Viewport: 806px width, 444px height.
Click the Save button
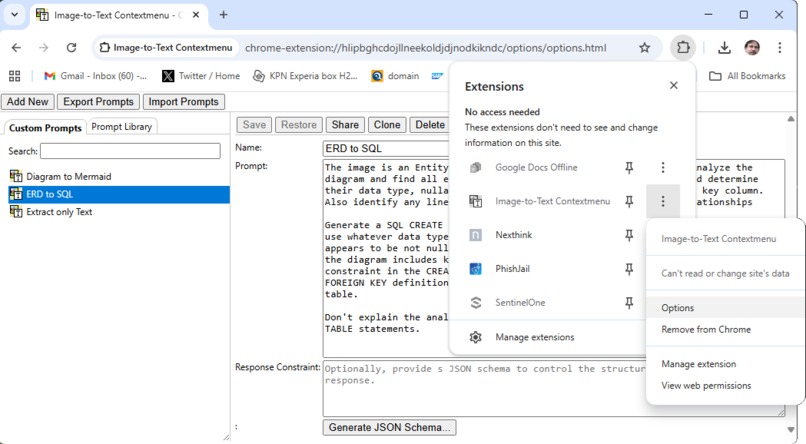(x=254, y=125)
